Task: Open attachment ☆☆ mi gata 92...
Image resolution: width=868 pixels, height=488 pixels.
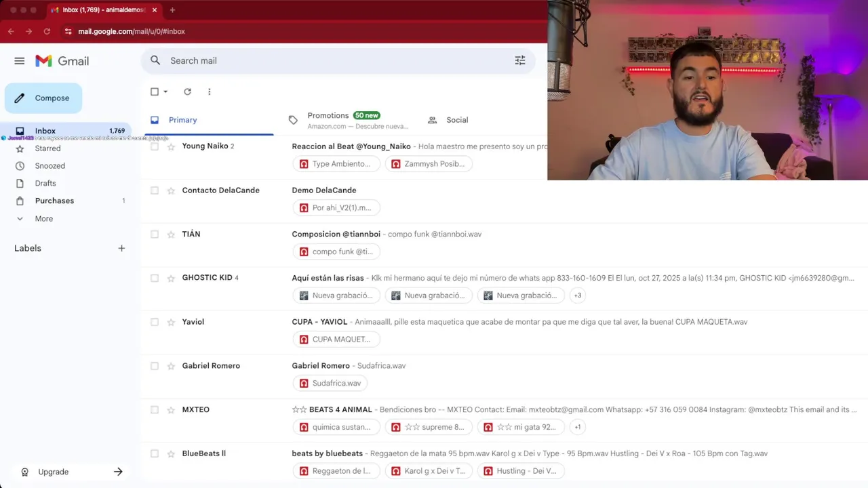Action: [521, 427]
